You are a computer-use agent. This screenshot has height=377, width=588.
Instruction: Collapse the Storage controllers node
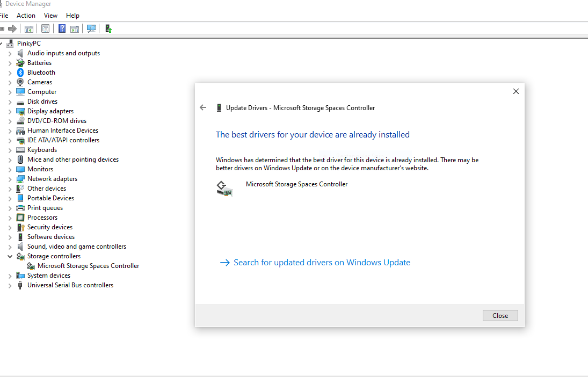(x=10, y=257)
